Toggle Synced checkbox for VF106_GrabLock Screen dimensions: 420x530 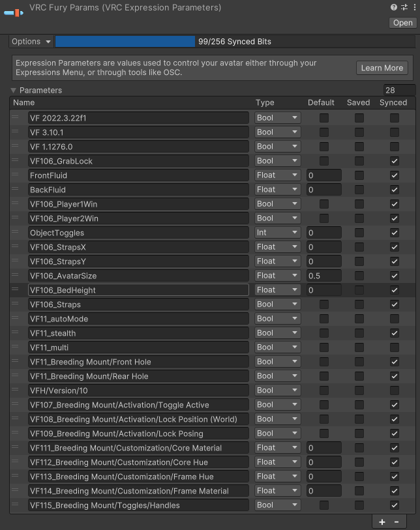(394, 161)
